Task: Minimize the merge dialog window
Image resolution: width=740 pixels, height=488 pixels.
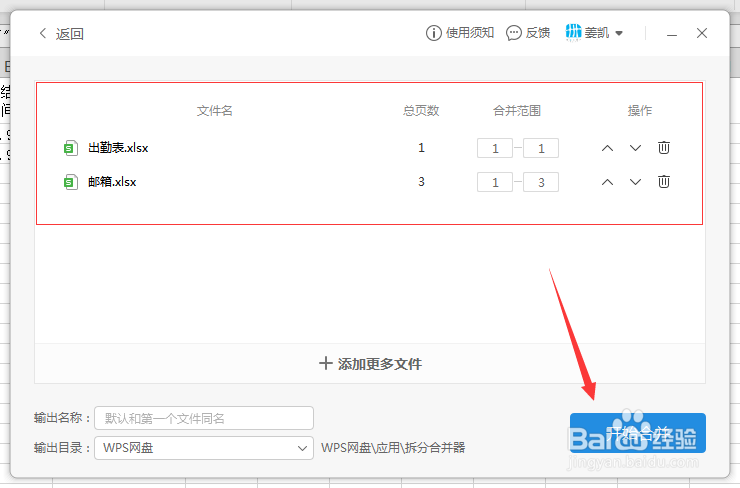Action: (672, 34)
